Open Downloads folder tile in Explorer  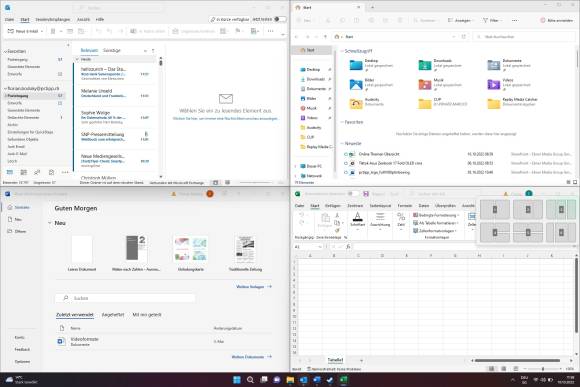pos(440,65)
